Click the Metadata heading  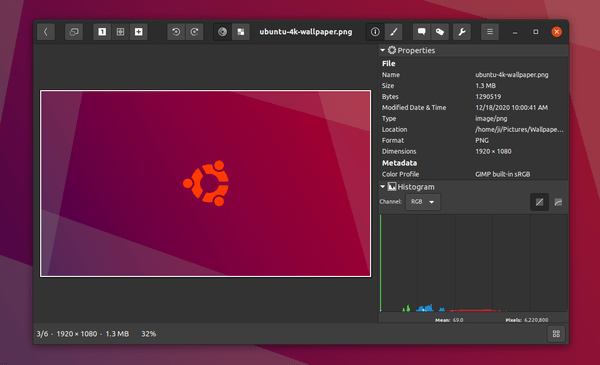pos(399,163)
